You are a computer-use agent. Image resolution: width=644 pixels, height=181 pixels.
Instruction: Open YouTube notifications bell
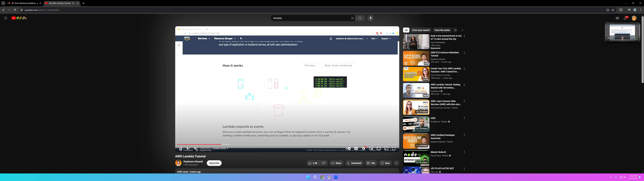[625, 18]
